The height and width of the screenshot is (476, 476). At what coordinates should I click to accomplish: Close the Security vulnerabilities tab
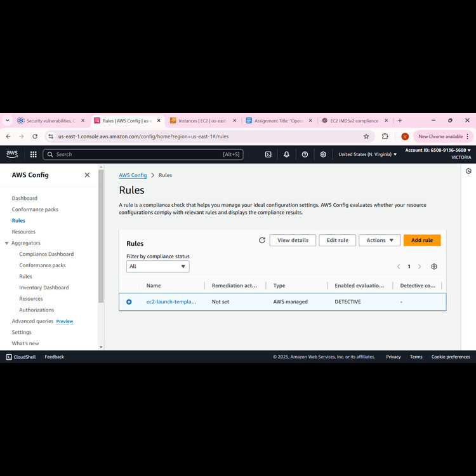pyautogui.click(x=83, y=121)
